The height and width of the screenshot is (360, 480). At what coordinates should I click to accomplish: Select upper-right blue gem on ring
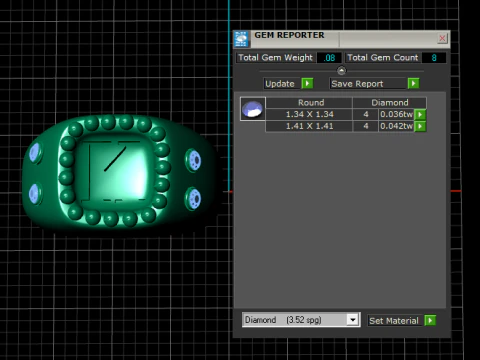click(194, 160)
